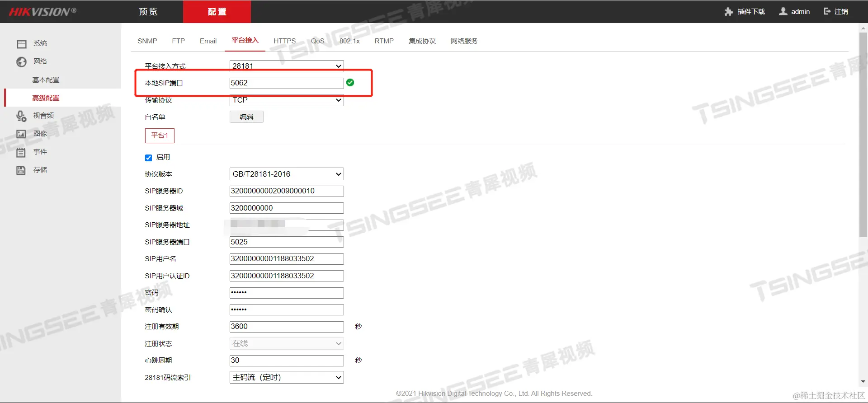Click the 存储 floppy disk icon
The height and width of the screenshot is (403, 868).
coord(21,170)
